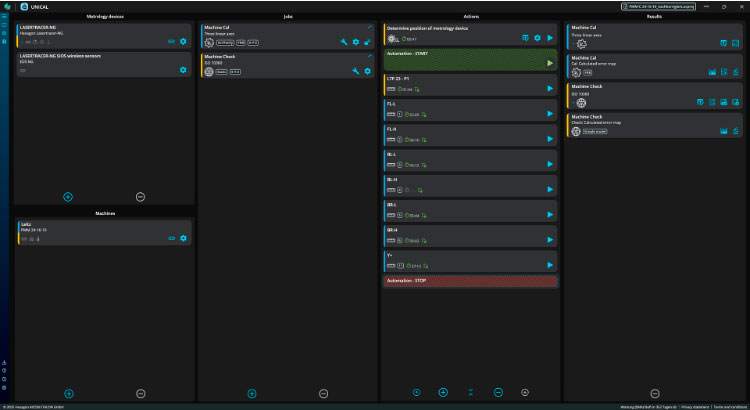Viewport: 750px width, 410px height.
Task: Run the BR-H action
Action: point(550,240)
